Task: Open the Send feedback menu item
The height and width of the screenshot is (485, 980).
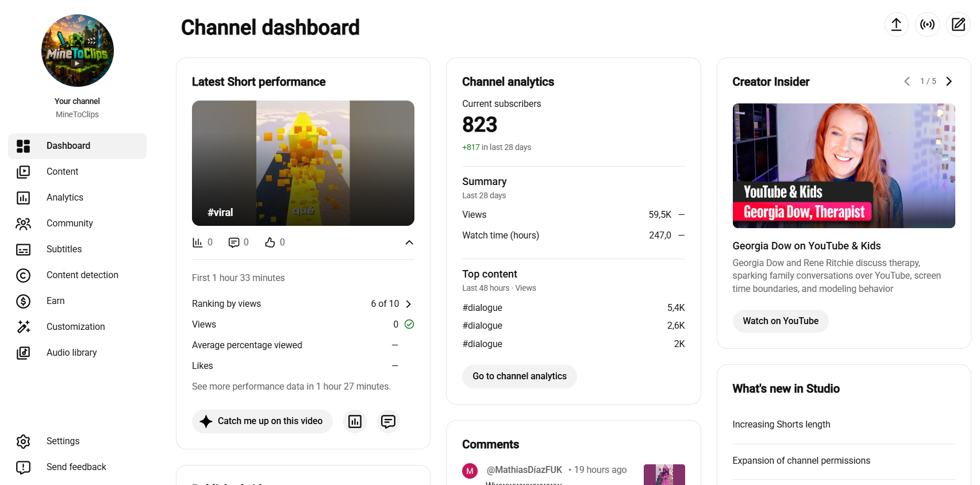Action: [78, 467]
